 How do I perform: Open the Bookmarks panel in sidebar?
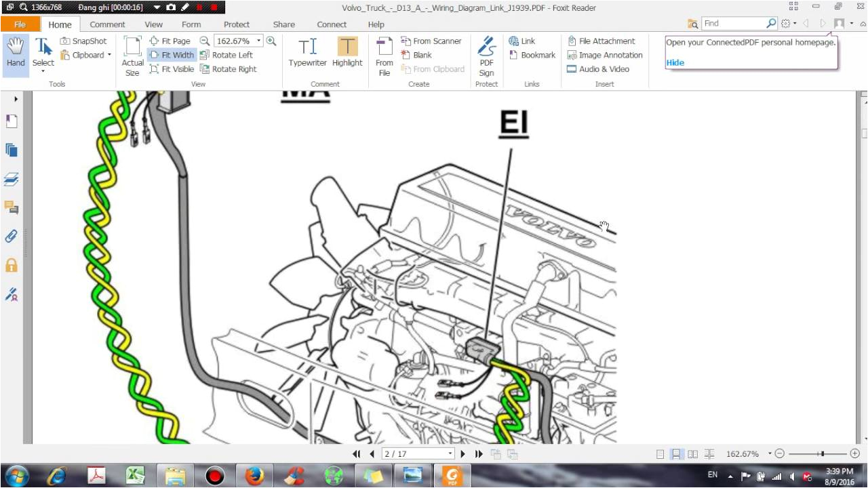click(x=12, y=121)
